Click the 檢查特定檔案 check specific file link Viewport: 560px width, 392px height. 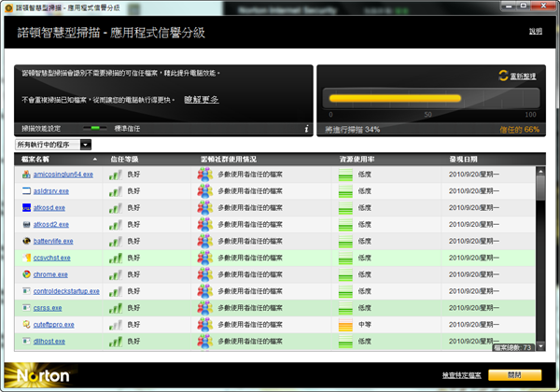pyautogui.click(x=462, y=375)
